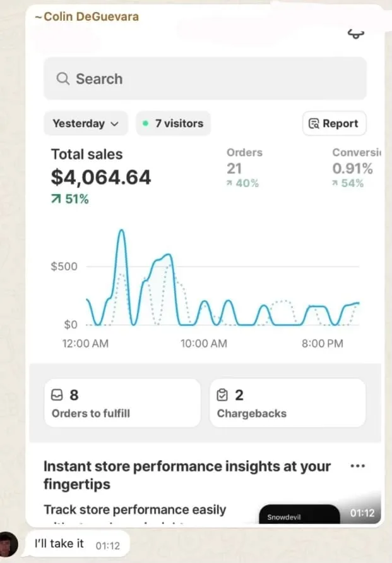Click the sales chart's tallest peak

[x=121, y=231]
